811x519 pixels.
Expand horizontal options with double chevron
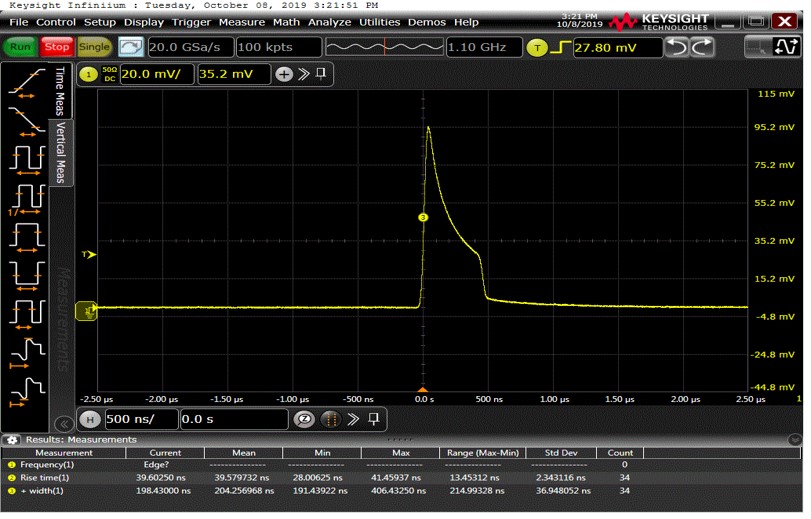click(x=353, y=419)
